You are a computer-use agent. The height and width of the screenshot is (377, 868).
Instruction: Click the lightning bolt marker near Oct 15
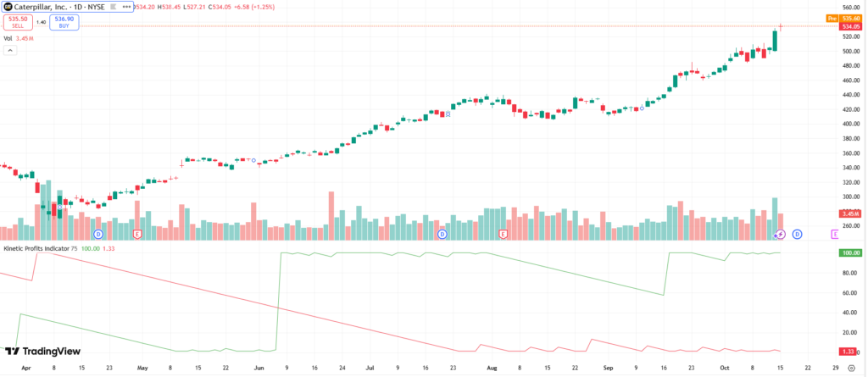[x=782, y=234]
